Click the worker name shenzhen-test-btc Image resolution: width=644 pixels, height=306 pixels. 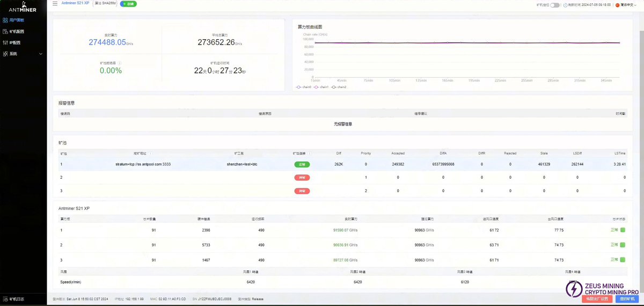click(242, 164)
